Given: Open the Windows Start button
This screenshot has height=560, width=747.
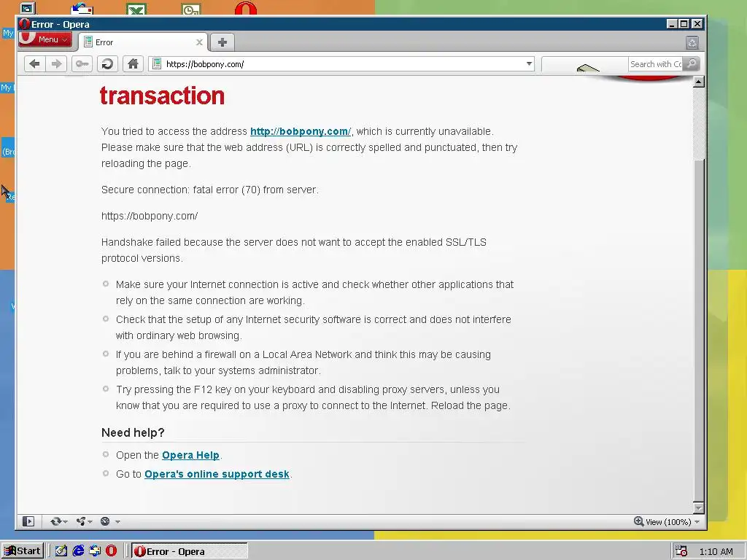Looking at the screenshot, I should (x=23, y=551).
